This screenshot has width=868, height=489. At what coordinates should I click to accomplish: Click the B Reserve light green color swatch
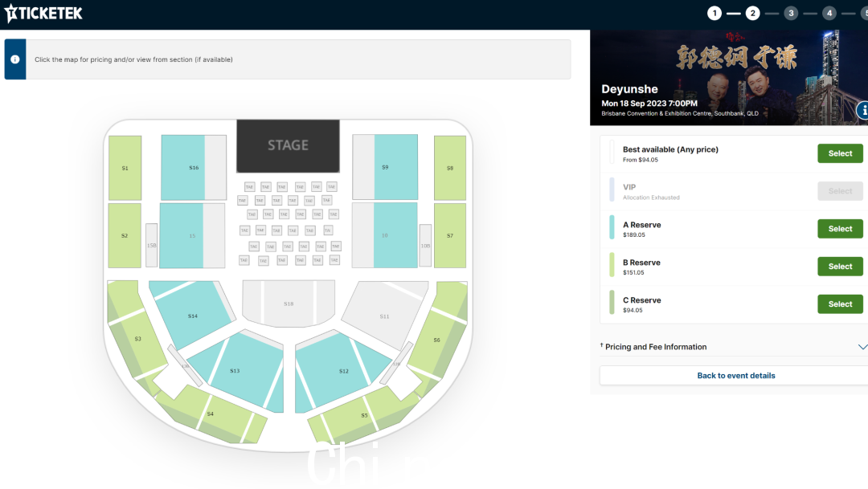point(612,265)
